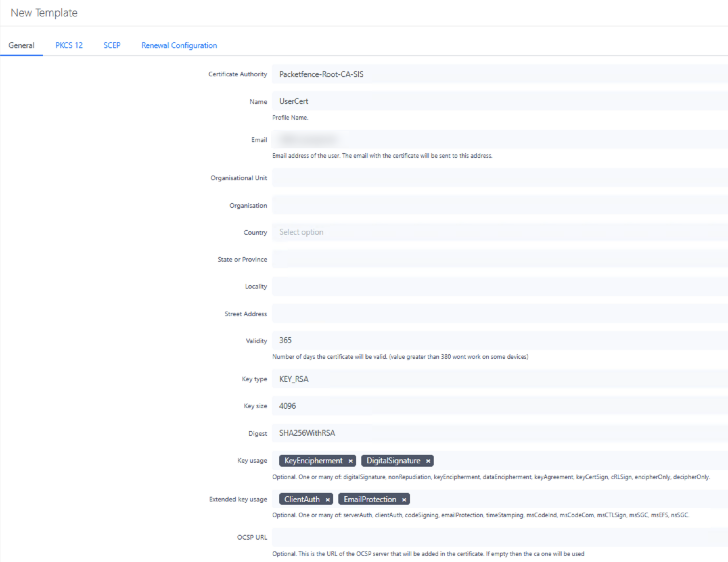Click the Extended key usage options hint
Image resolution: width=728 pixels, height=562 pixels.
point(481,515)
